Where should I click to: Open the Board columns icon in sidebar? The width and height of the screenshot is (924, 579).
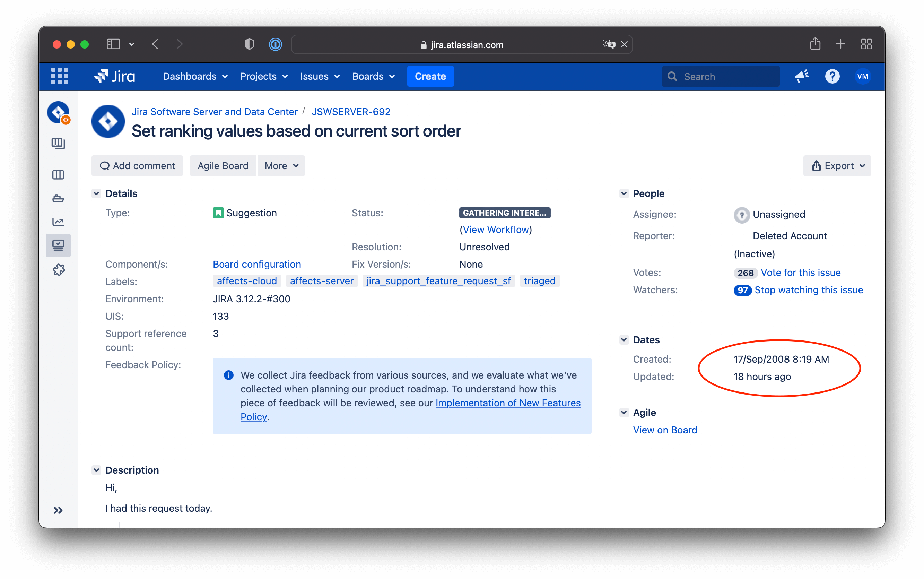(x=59, y=175)
